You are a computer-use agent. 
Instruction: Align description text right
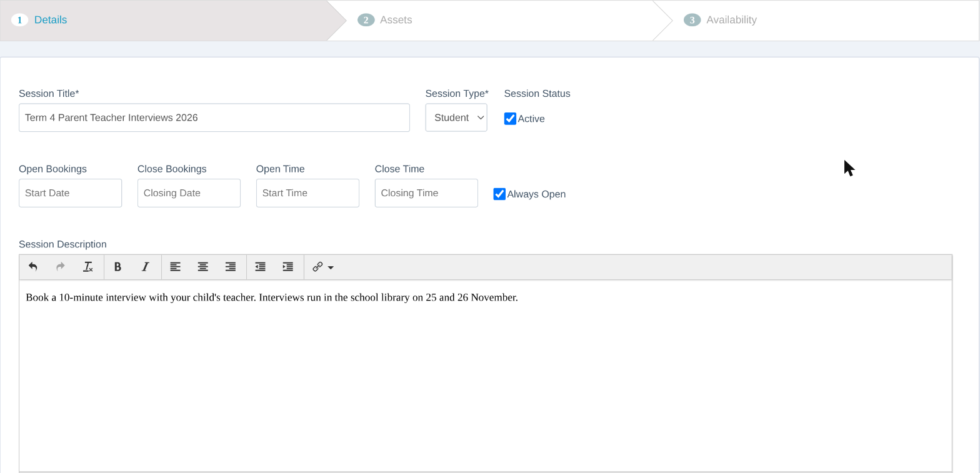pyautogui.click(x=231, y=267)
